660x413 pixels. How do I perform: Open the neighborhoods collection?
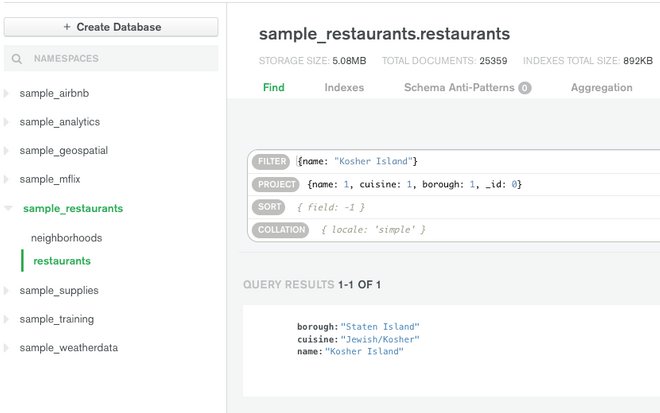(x=66, y=238)
